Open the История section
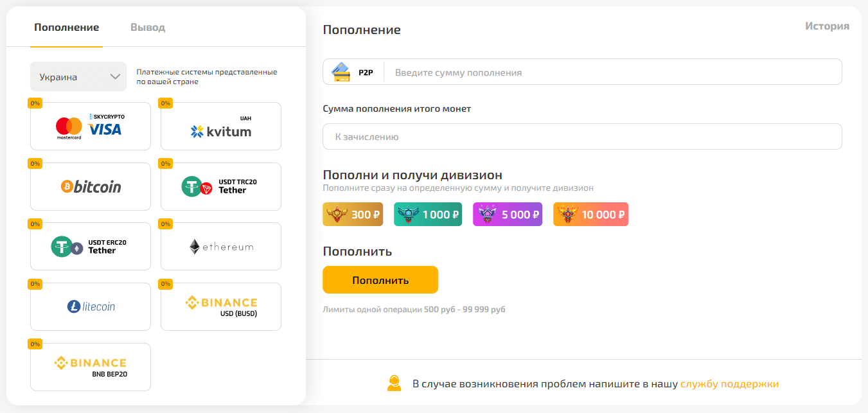The width and height of the screenshot is (868, 413). pyautogui.click(x=826, y=26)
